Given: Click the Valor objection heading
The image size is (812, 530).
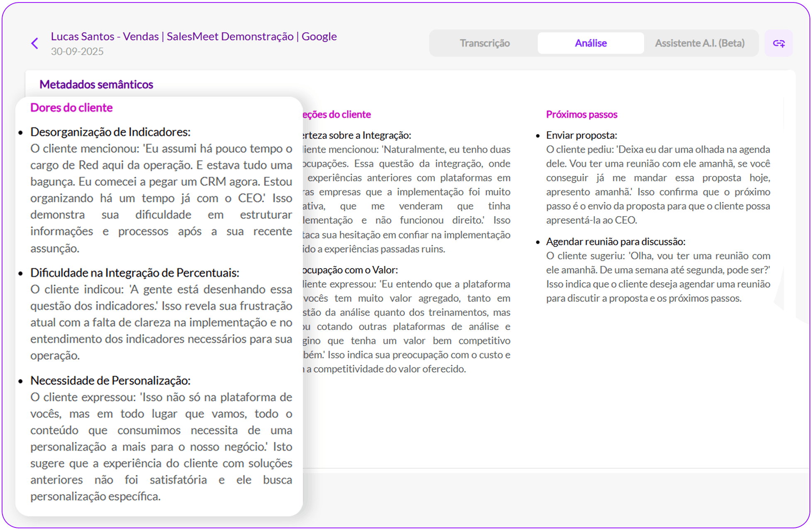Looking at the screenshot, I should pos(350,270).
